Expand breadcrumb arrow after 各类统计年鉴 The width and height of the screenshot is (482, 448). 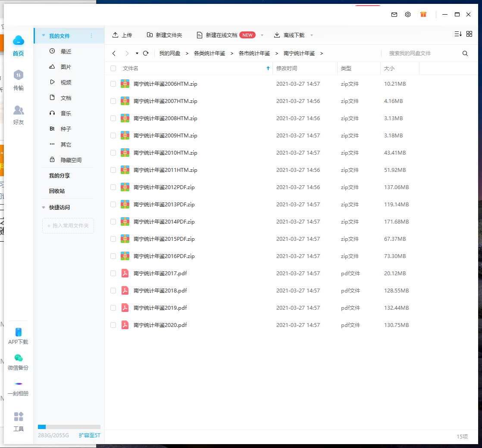point(232,53)
